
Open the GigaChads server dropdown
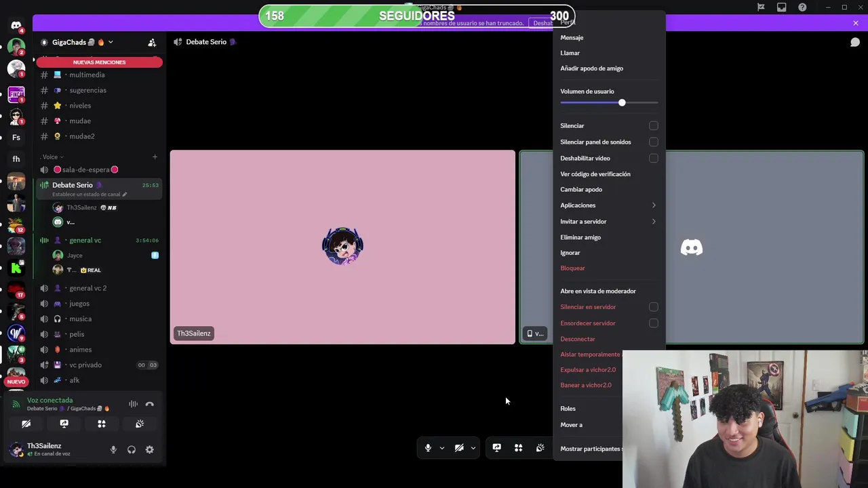(x=111, y=42)
